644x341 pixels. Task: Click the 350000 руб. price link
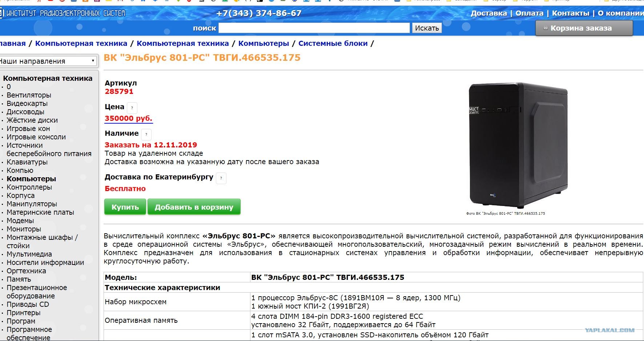pos(128,118)
